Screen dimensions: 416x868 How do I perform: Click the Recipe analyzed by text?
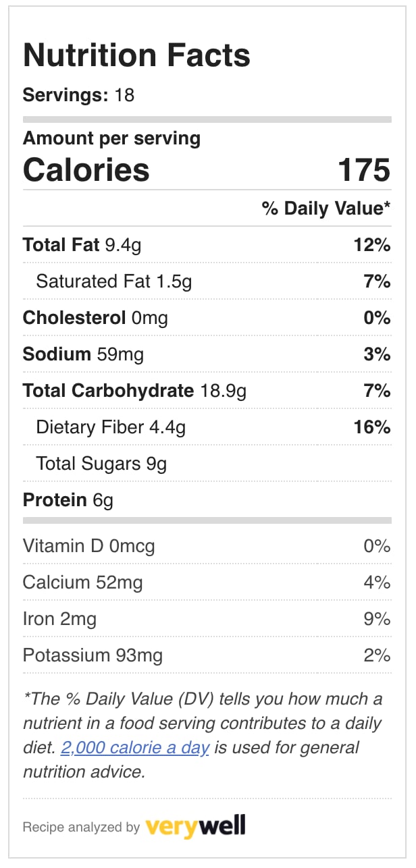(x=81, y=827)
